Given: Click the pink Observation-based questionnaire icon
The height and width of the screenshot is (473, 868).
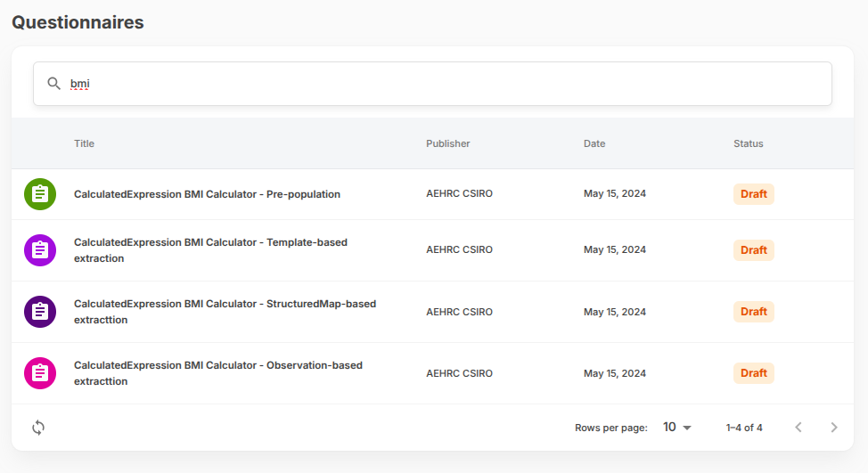Looking at the screenshot, I should tap(40, 373).
